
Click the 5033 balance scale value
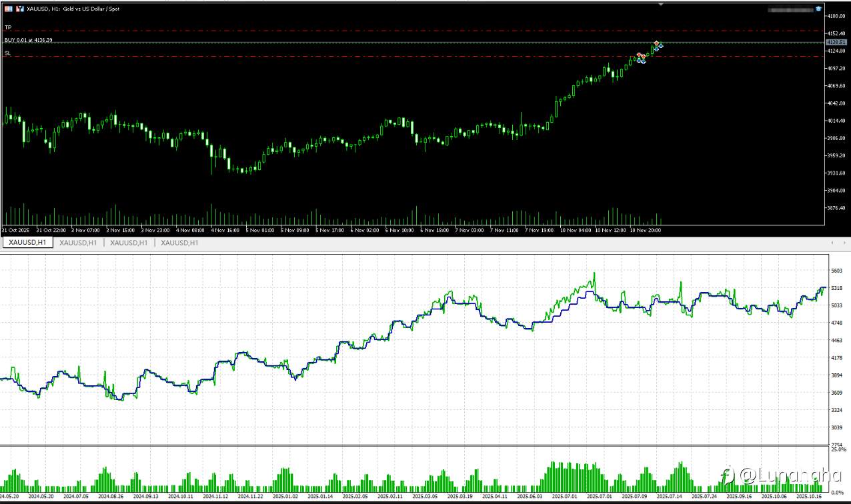click(x=837, y=305)
